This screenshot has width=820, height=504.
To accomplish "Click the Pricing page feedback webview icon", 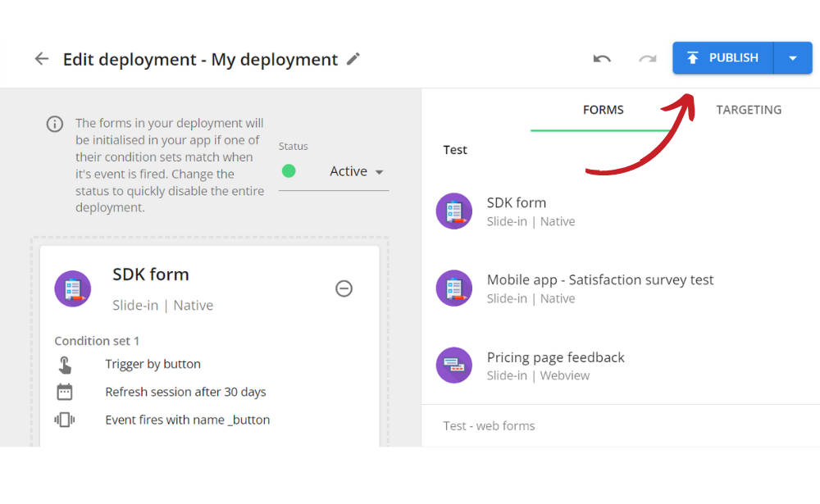I will (454, 365).
